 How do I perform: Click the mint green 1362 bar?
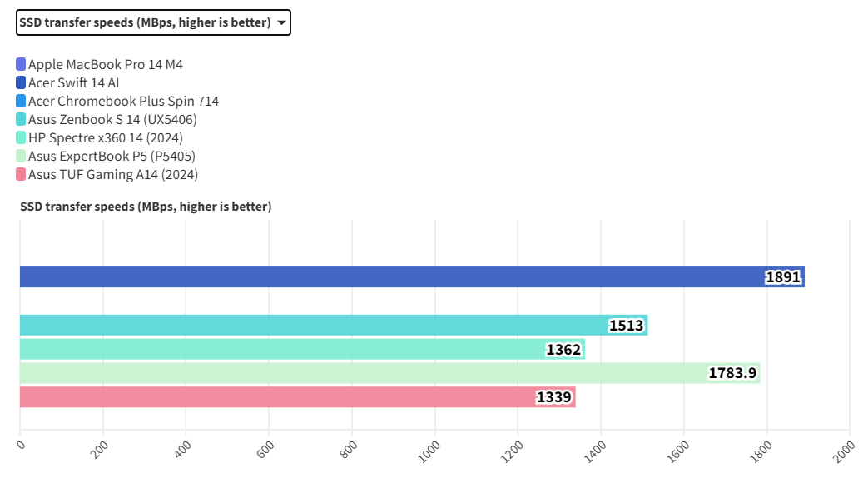[283, 349]
